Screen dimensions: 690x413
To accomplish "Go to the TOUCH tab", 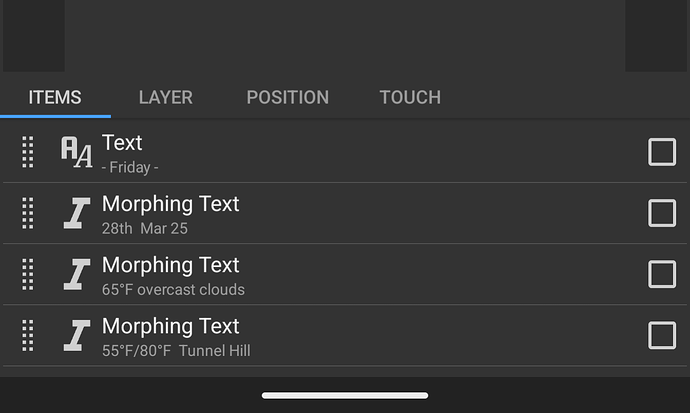I will click(x=410, y=97).
